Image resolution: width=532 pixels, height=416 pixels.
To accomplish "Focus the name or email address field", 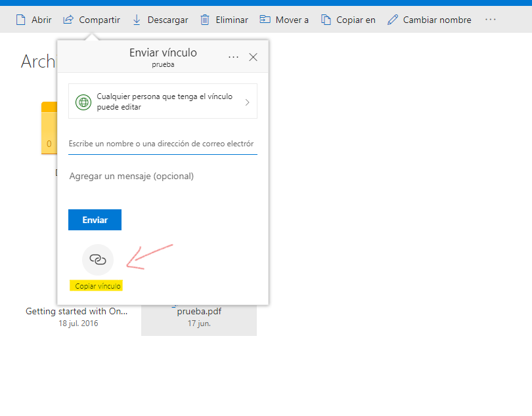I will tap(163, 144).
